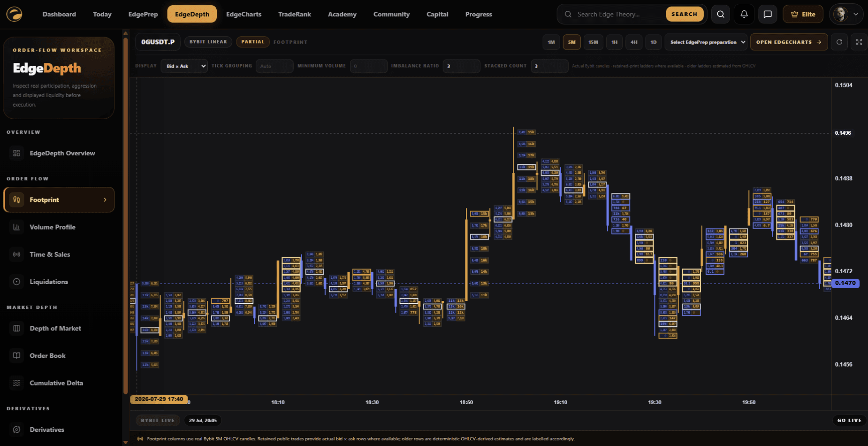The height and width of the screenshot is (446, 868).
Task: Click the Stacked Count input
Action: 549,66
